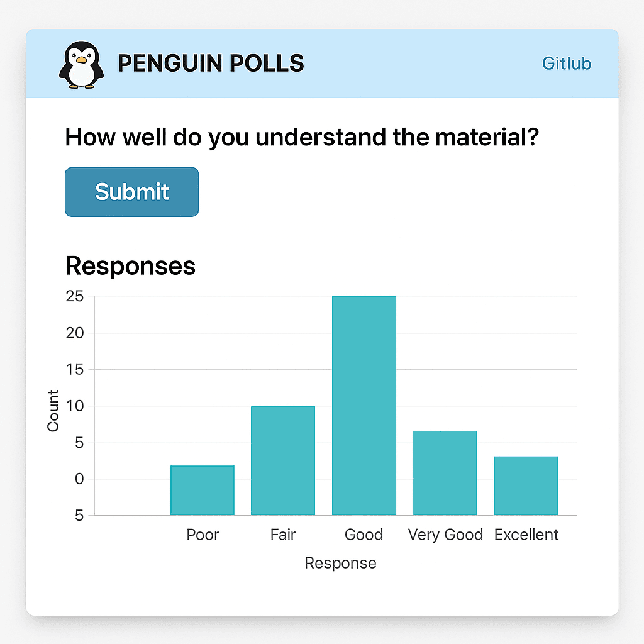
Task: Click the Poor axis label
Action: (203, 535)
